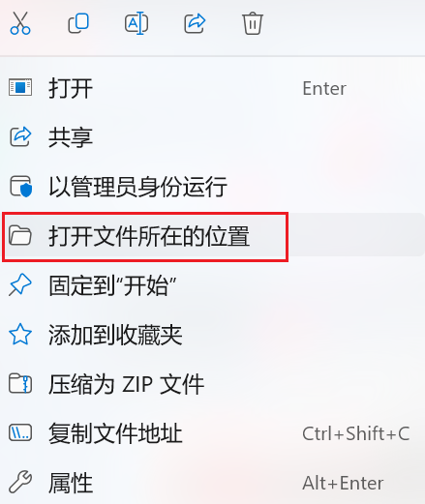The height and width of the screenshot is (504, 425).
Task: Choose 打开 (Open) menu entry
Action: [212, 88]
